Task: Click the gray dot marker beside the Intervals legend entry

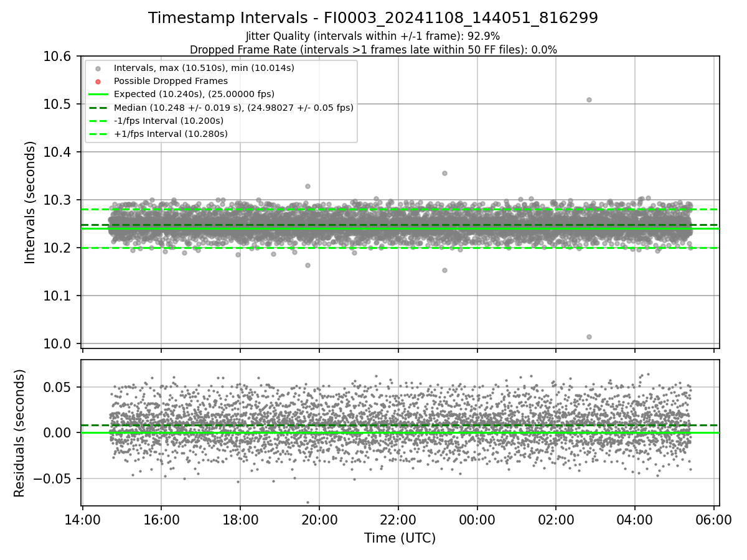Action: click(98, 68)
